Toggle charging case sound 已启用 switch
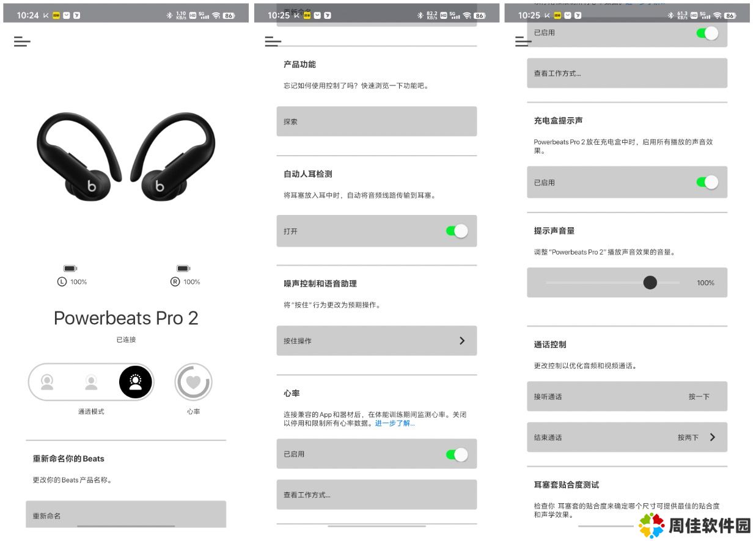This screenshot has width=756, height=541. click(x=707, y=182)
